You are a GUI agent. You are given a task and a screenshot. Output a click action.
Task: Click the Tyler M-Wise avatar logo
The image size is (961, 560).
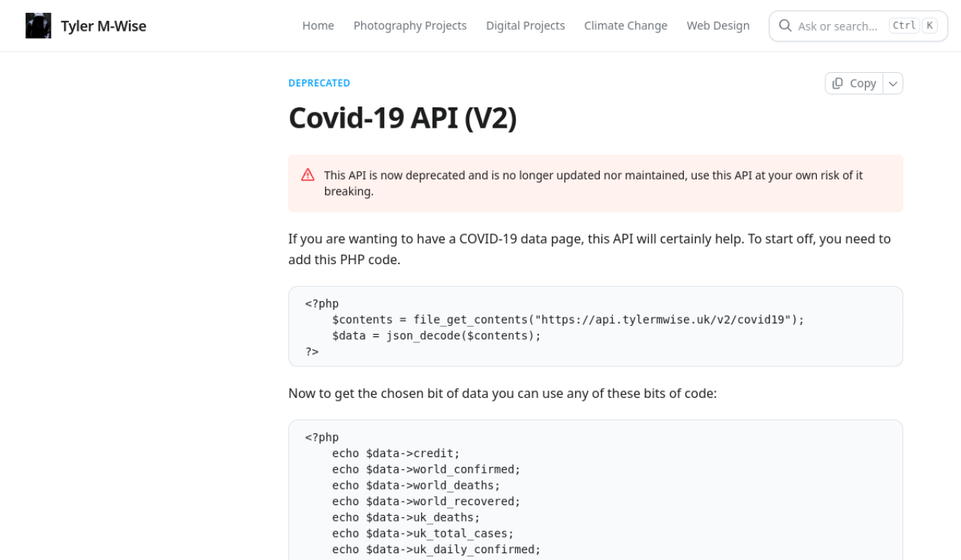pyautogui.click(x=38, y=26)
